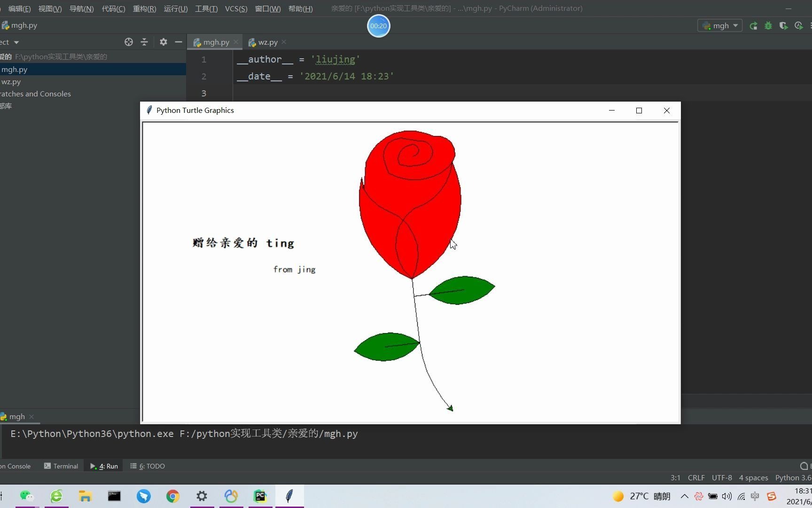Select scroll-from-source crosshair icon
The image size is (812, 508).
(x=128, y=42)
